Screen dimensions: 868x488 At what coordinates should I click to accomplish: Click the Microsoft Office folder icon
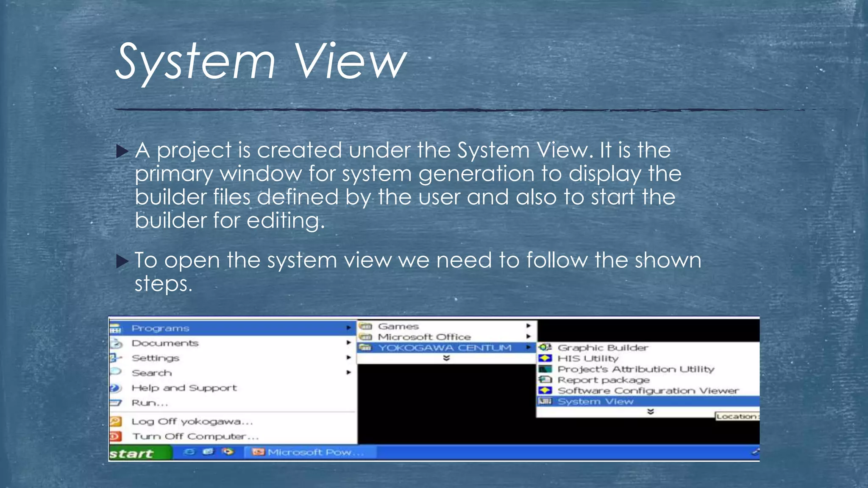(x=365, y=337)
